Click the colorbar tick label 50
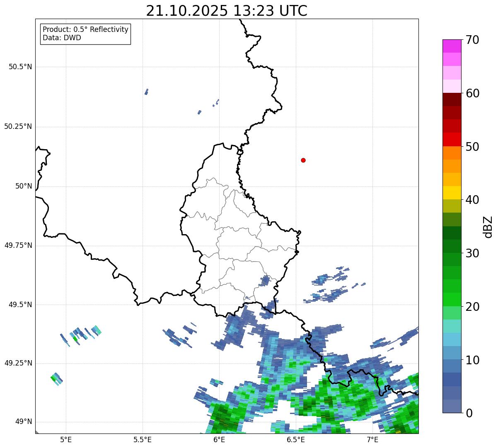 [472, 147]
